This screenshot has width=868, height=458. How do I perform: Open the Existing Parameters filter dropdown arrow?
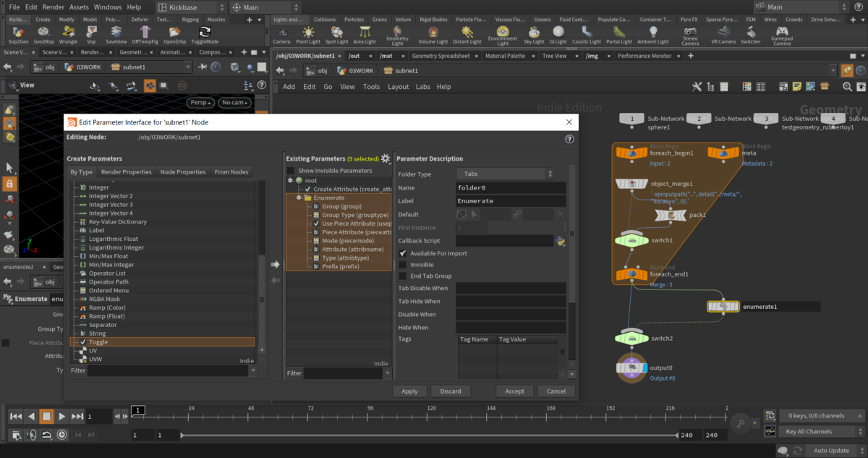[388, 373]
